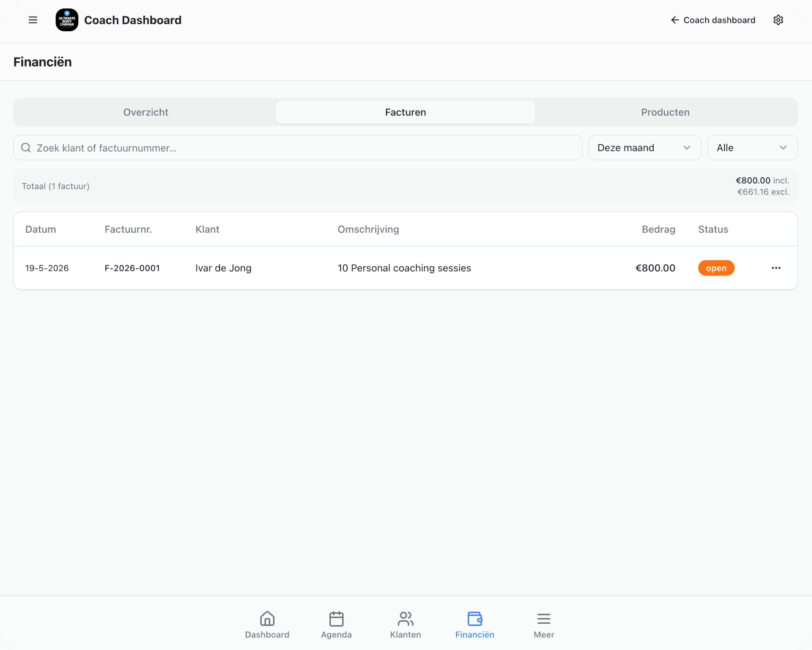
Task: Open settings via the gear icon
Action: [x=778, y=20]
